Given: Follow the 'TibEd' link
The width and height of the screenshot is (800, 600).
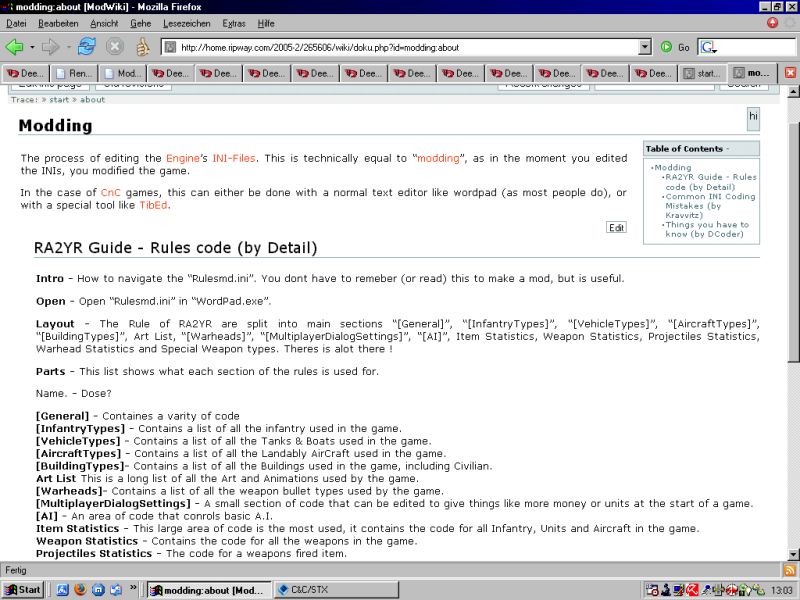Looking at the screenshot, I should [154, 206].
